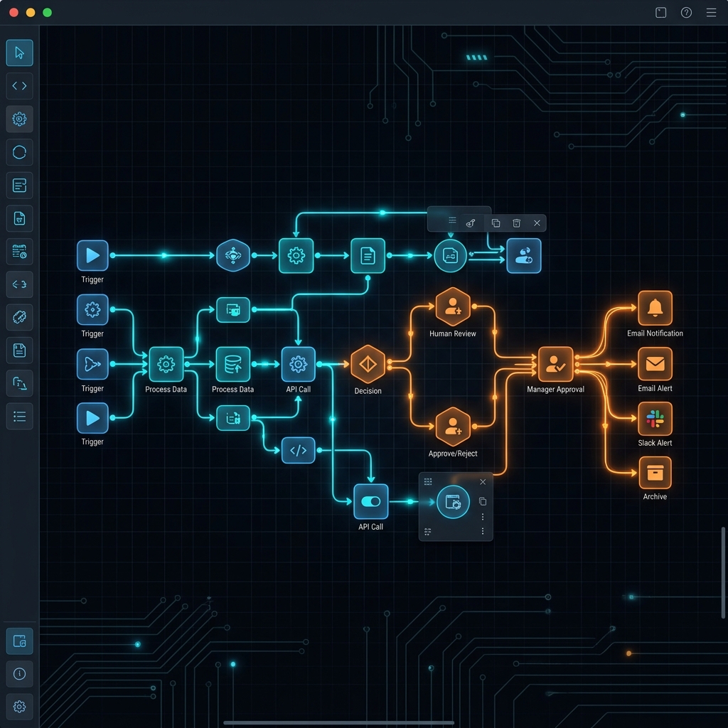Image resolution: width=728 pixels, height=728 pixels.
Task: Open the list view icon in sidebar
Action: [x=19, y=417]
